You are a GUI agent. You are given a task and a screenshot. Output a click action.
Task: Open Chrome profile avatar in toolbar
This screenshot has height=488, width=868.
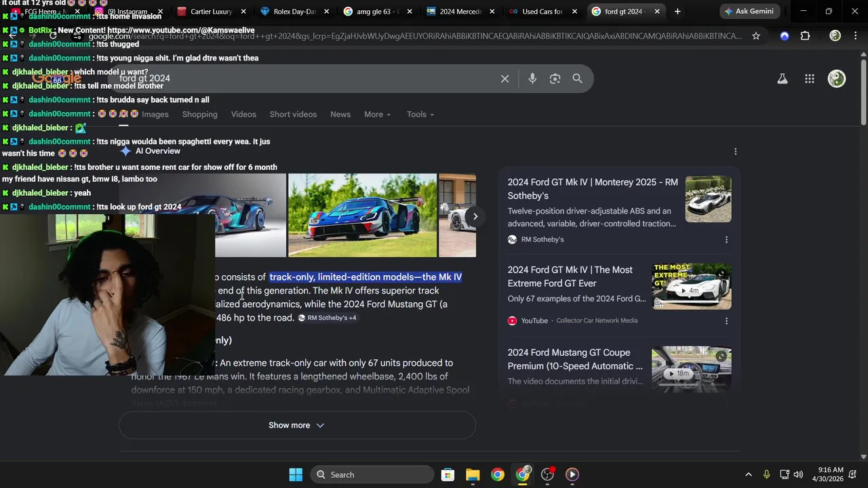tap(835, 36)
